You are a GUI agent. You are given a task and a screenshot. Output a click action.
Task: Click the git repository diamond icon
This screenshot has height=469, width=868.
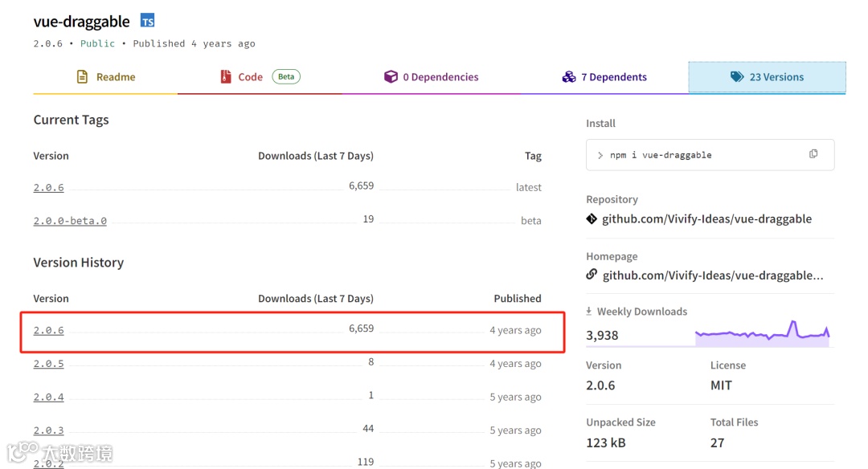592,218
